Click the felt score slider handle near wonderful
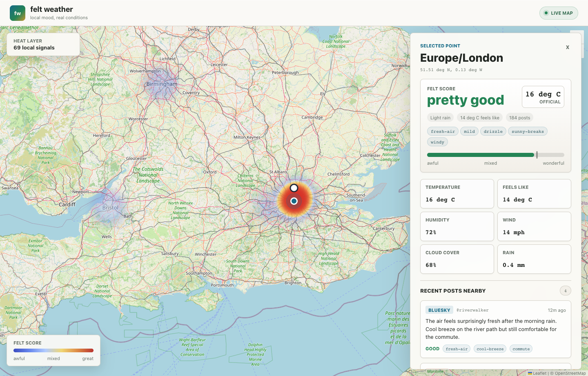 (x=537, y=155)
